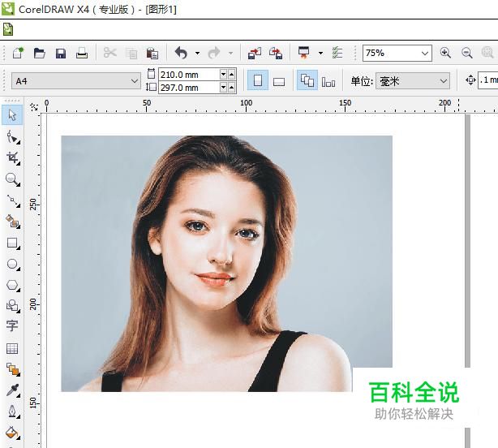Select the Crop tool

pos(12,157)
